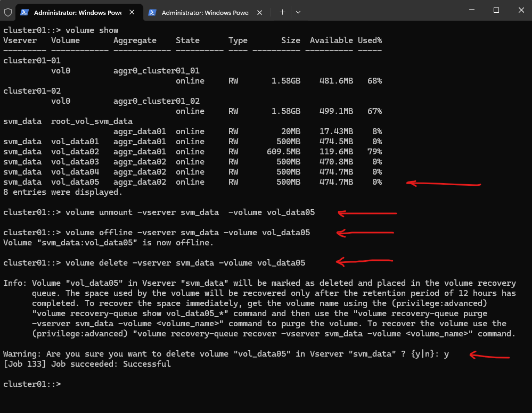Click the "volume show" command text
Image resolution: width=532 pixels, height=413 pixels.
(x=92, y=30)
